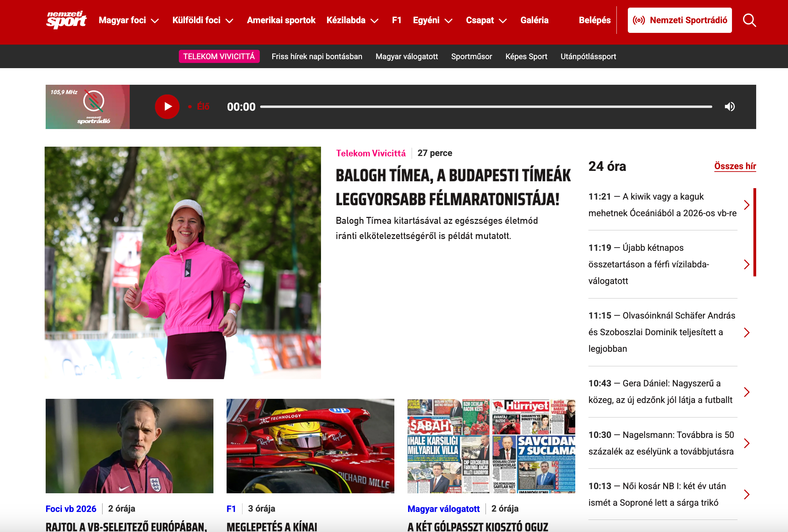Expand the Magyar foci dropdown
The image size is (788, 532).
pos(155,21)
